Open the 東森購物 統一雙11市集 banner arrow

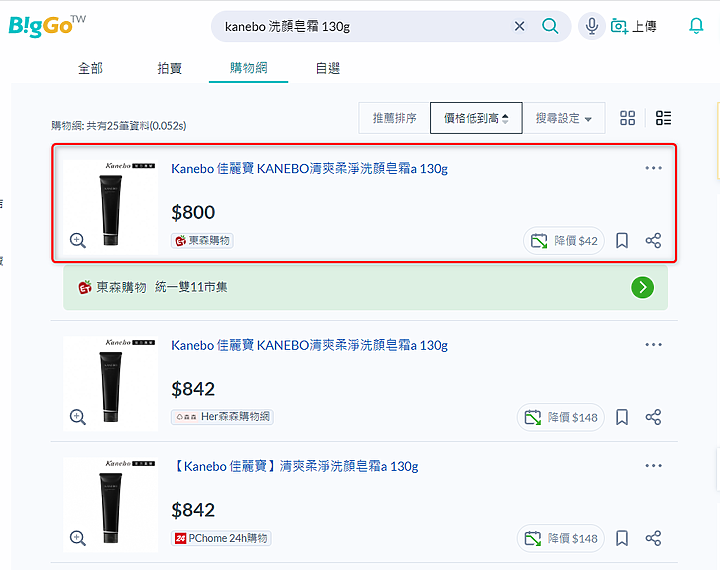click(642, 288)
